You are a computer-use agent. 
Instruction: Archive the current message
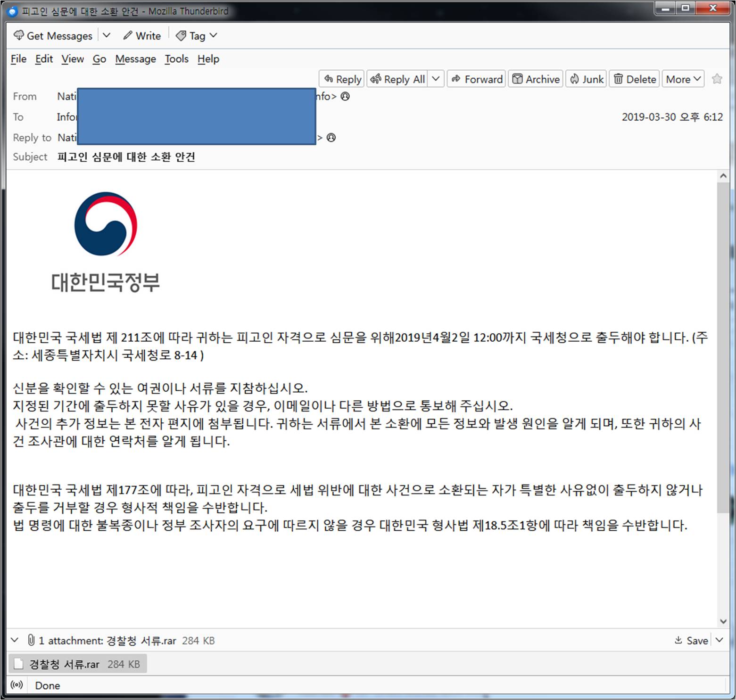pyautogui.click(x=536, y=79)
